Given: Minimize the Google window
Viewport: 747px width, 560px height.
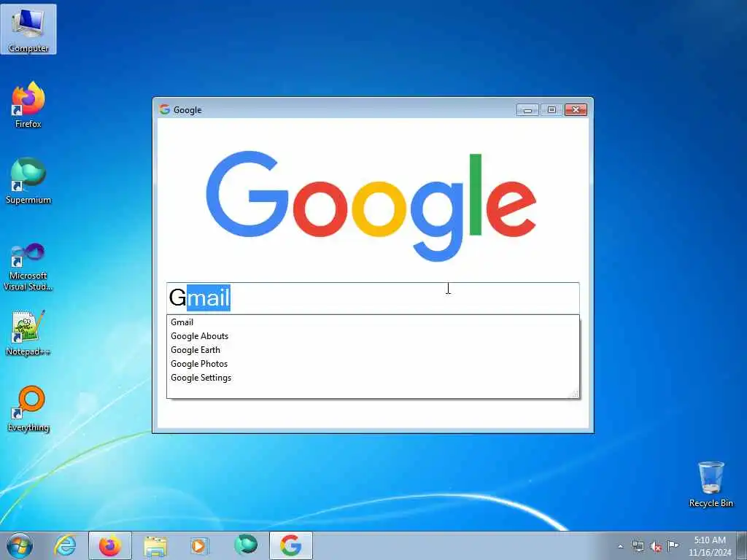Looking at the screenshot, I should (527, 110).
